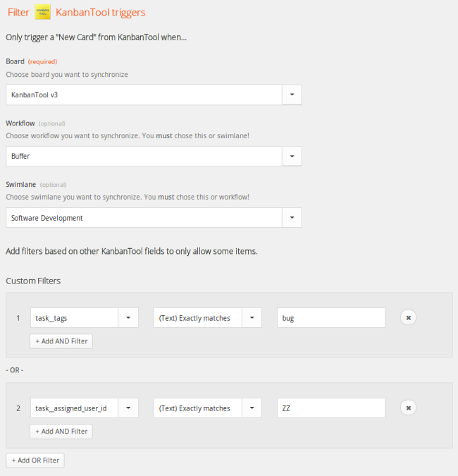This screenshot has width=458, height=476.
Task: Add AND Filter under filter 2
Action: tap(61, 432)
